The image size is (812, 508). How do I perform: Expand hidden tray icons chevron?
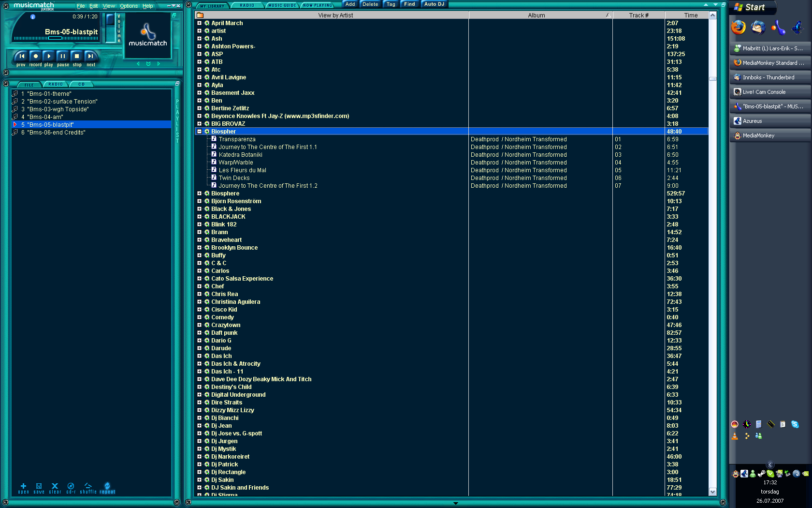pos(770,464)
